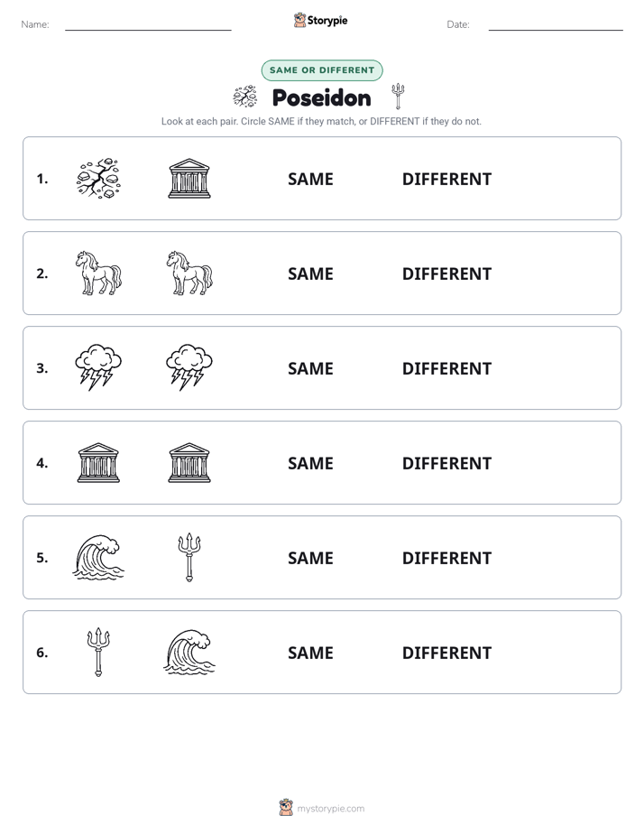
Task: Click the trident icon beside Poseidon title
Action: click(398, 97)
